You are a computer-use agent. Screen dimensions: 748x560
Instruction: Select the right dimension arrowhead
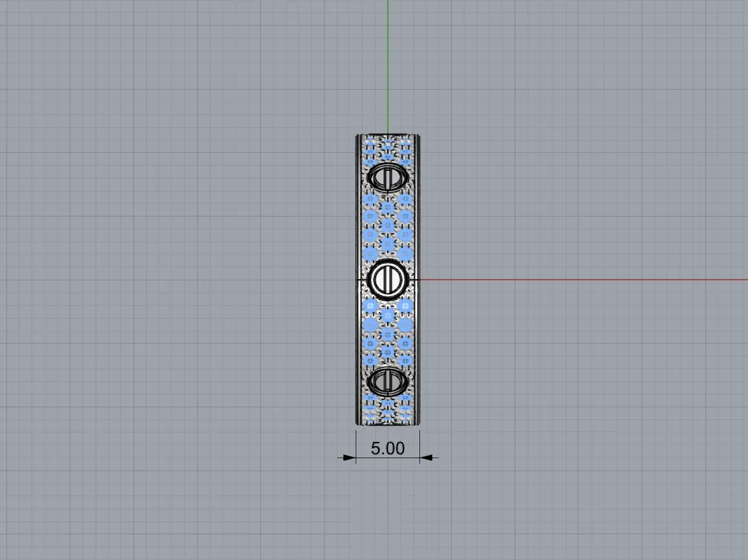click(x=427, y=458)
